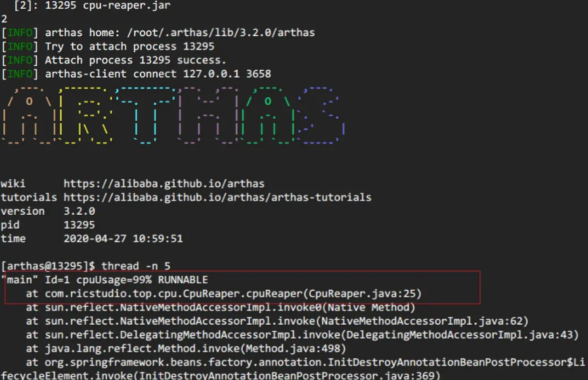This screenshot has width=588, height=380.
Task: Click the CpuReaper.cpuReaper(CpuReaper.java:25) stack line
Action: click(x=224, y=294)
